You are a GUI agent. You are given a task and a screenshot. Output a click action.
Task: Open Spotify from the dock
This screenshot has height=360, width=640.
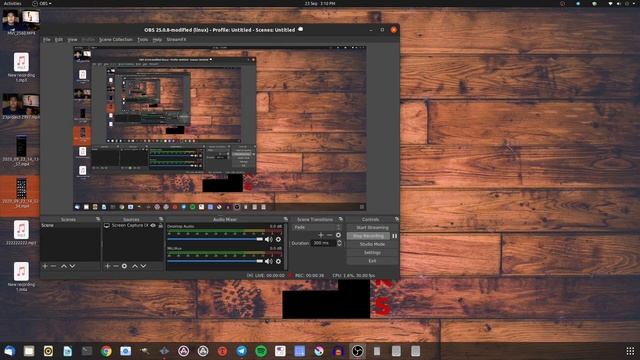[261, 351]
